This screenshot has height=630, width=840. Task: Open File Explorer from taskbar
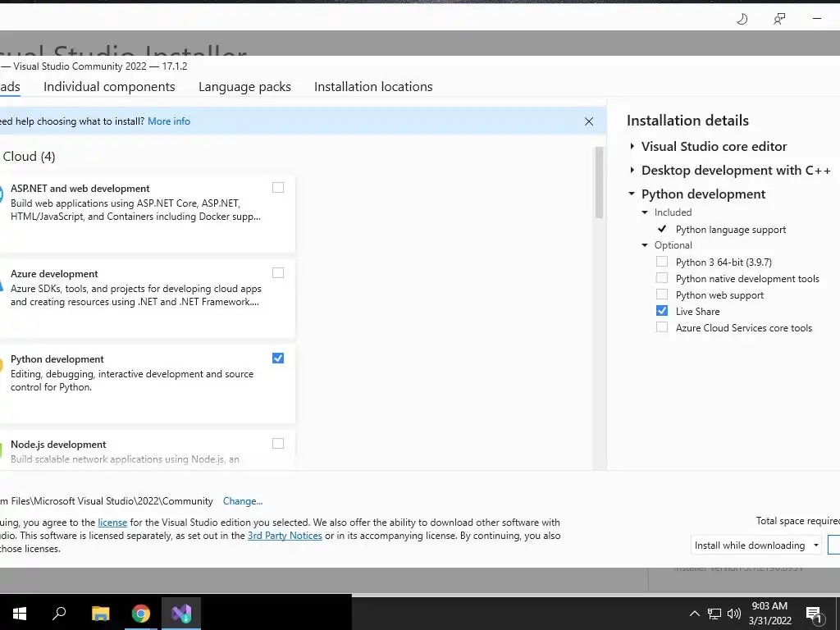(100, 613)
